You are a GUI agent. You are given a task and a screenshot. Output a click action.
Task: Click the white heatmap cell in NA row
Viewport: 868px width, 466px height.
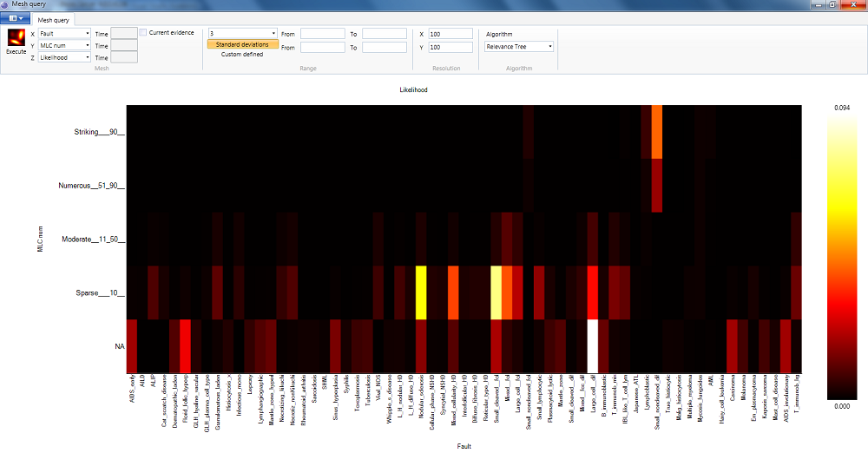click(x=593, y=345)
